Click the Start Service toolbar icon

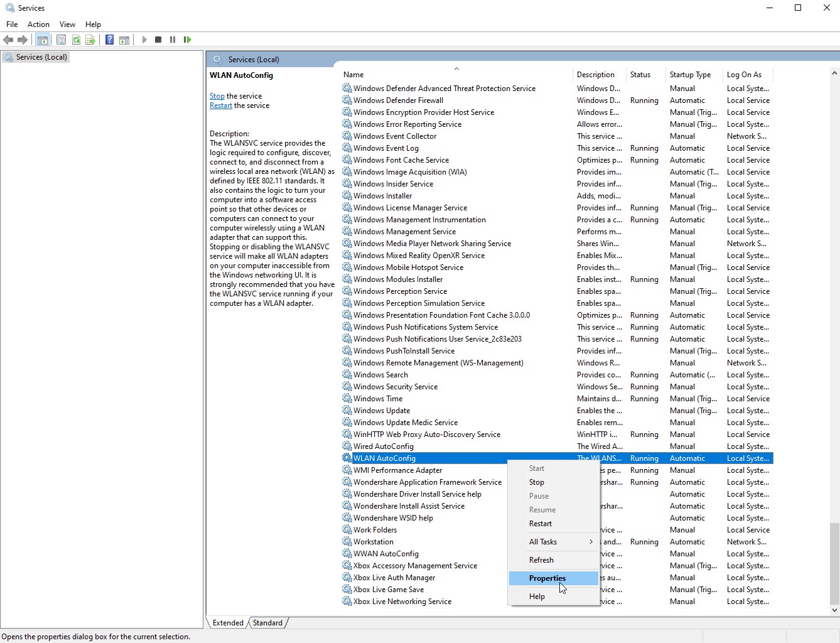coord(144,40)
